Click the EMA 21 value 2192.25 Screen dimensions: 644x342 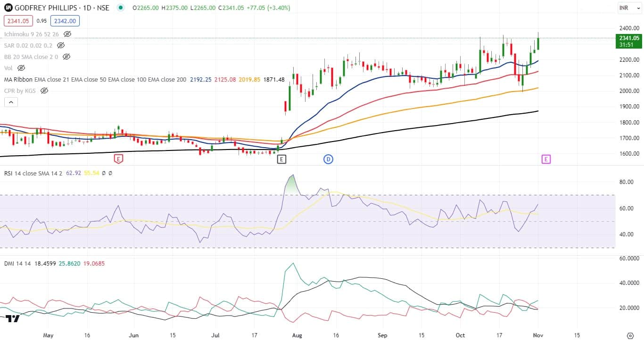point(201,79)
